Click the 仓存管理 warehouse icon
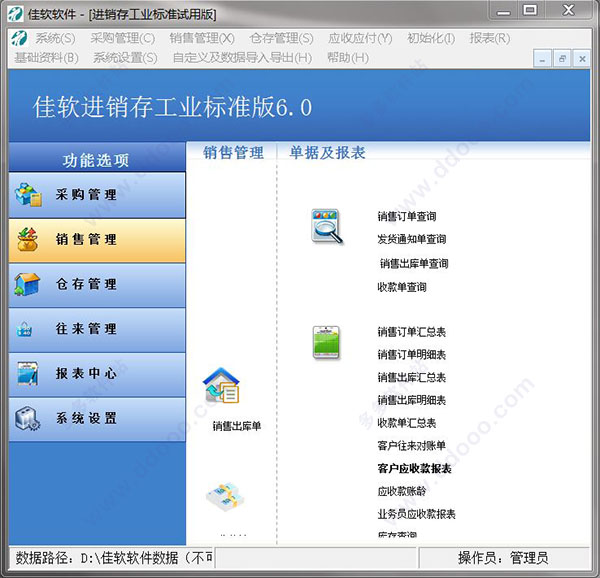This screenshot has height=578, width=600. (27, 284)
